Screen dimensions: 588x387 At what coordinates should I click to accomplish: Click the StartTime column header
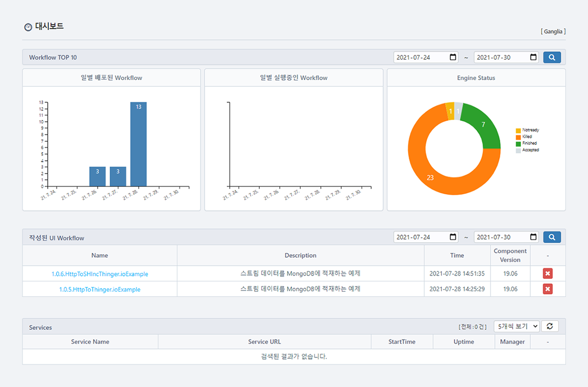coord(402,342)
